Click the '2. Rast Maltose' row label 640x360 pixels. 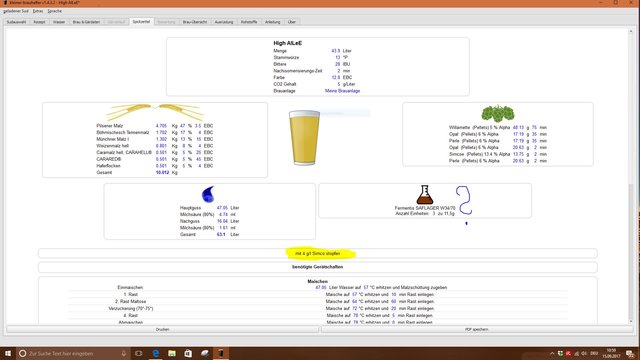click(131, 302)
